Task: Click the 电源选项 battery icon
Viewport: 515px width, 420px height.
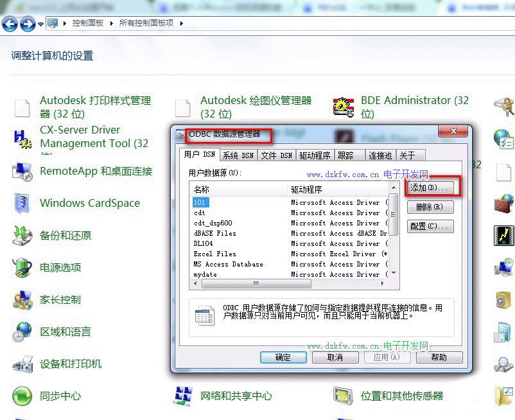Action: click(x=22, y=268)
